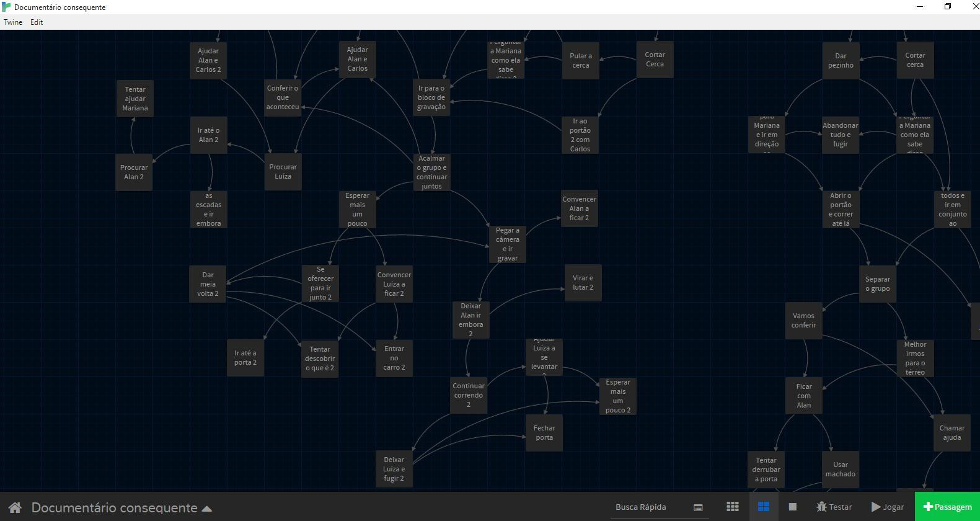This screenshot has width=980, height=521.
Task: Click the 'Ir para o bloco de gravação' passage
Action: click(431, 97)
